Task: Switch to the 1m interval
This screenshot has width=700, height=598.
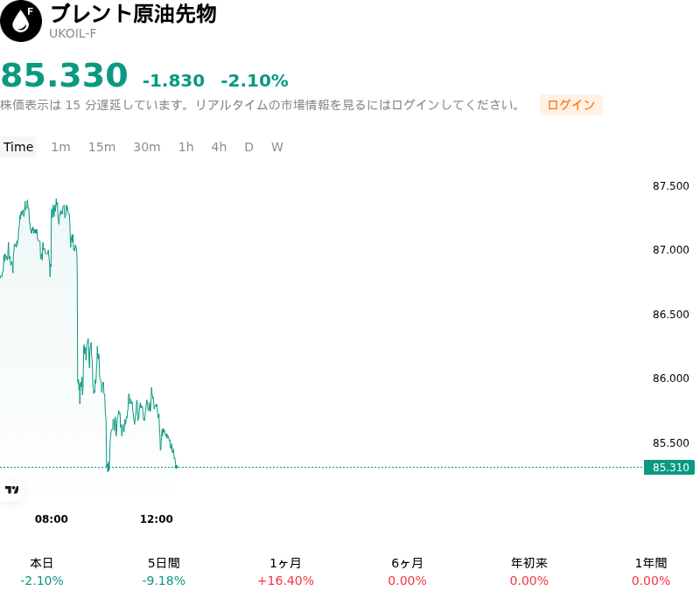Action: (60, 147)
